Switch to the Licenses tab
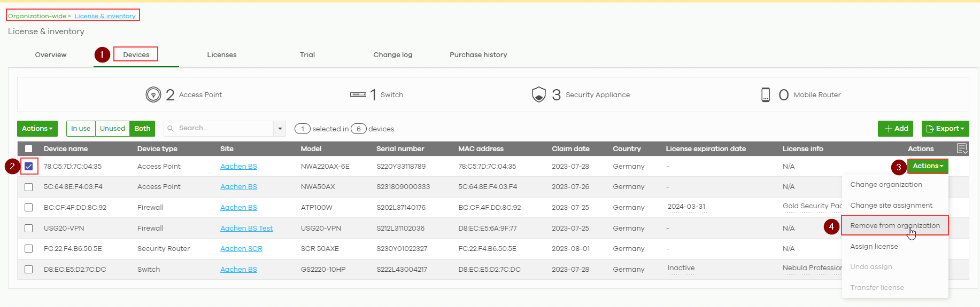The image size is (980, 307). coord(221,55)
